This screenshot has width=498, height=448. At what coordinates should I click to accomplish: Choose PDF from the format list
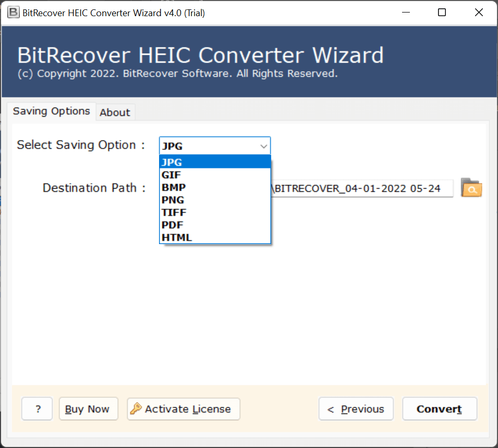click(215, 225)
